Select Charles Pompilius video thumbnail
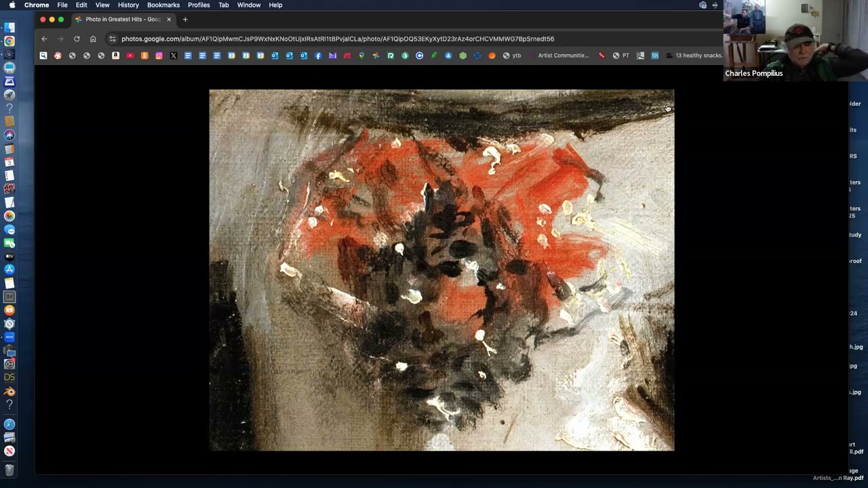The width and height of the screenshot is (868, 488). pos(795,41)
